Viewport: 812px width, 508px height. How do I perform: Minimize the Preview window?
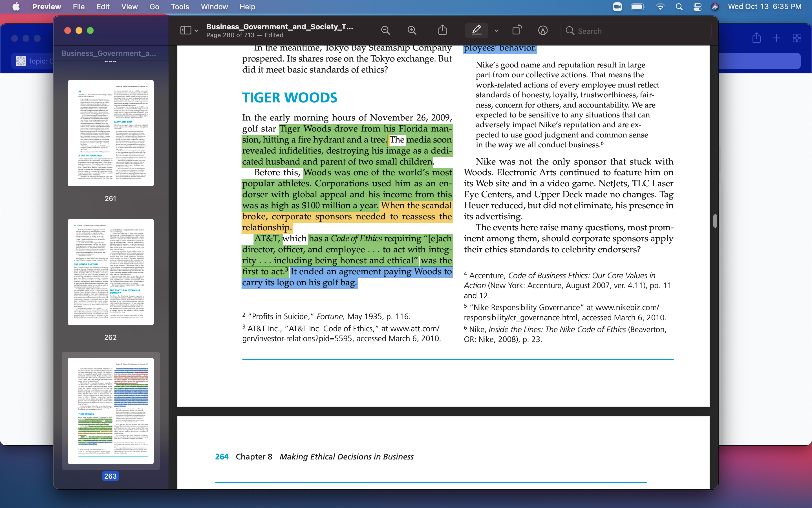[x=79, y=30]
